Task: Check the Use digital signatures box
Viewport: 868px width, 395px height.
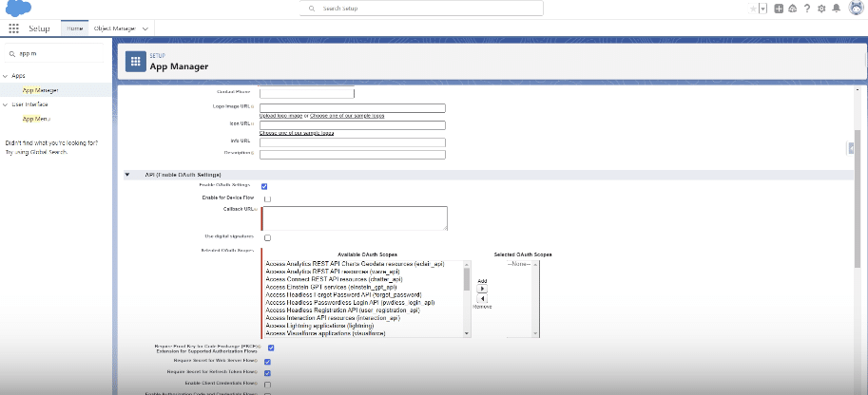Action: click(267, 238)
